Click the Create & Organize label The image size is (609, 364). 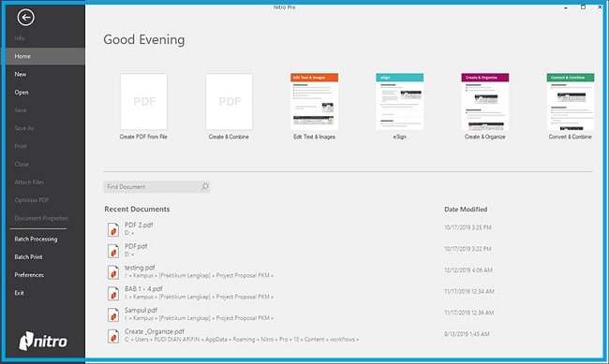pyautogui.click(x=485, y=137)
